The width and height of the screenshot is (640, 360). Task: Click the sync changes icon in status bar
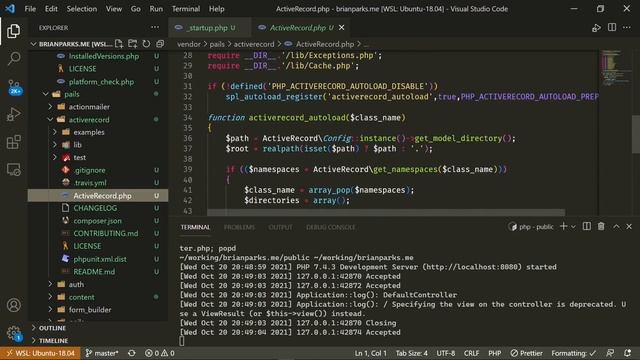click(132, 353)
